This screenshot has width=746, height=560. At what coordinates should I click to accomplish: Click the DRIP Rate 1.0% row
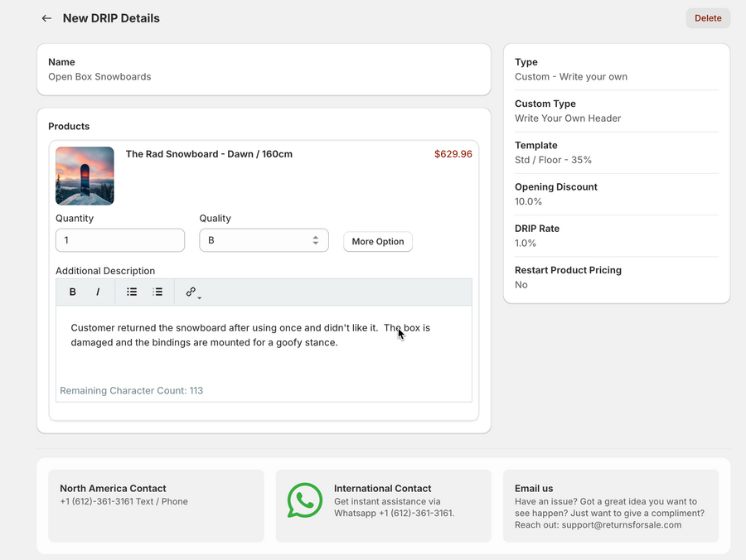click(x=616, y=235)
